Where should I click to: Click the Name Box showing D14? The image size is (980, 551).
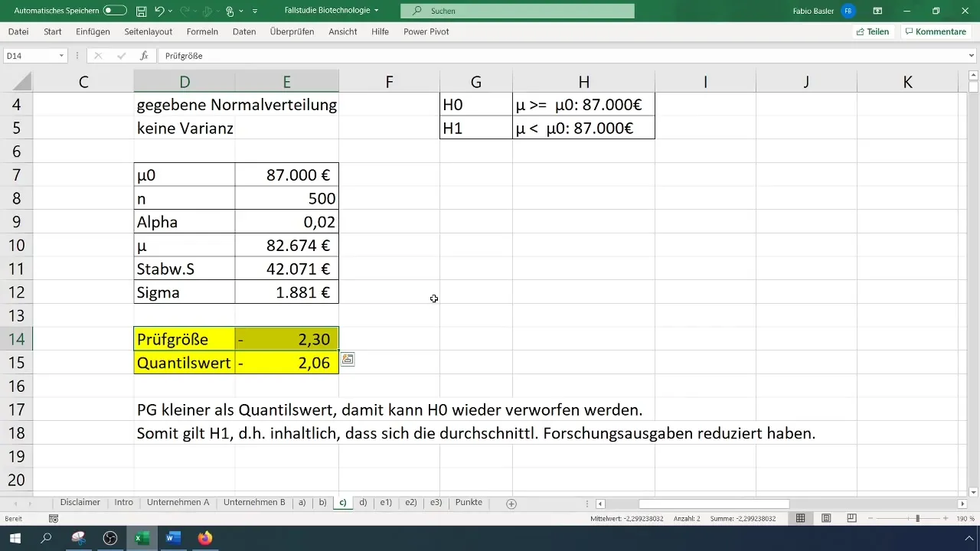pos(29,56)
